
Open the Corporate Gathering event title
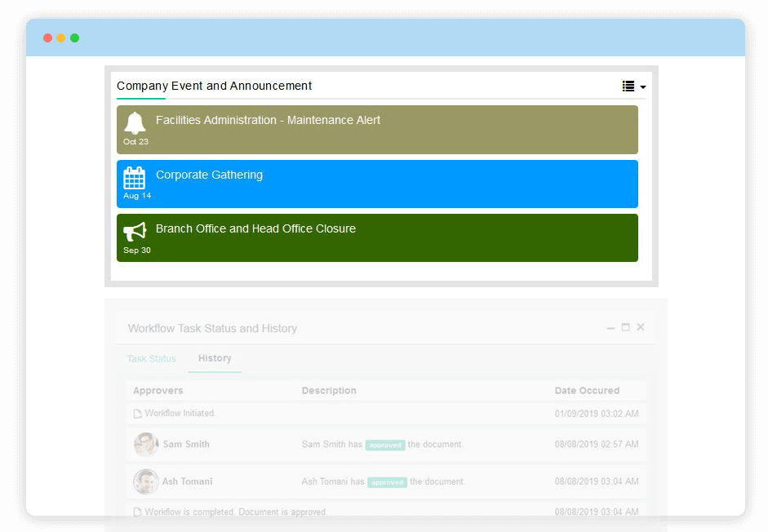point(209,175)
